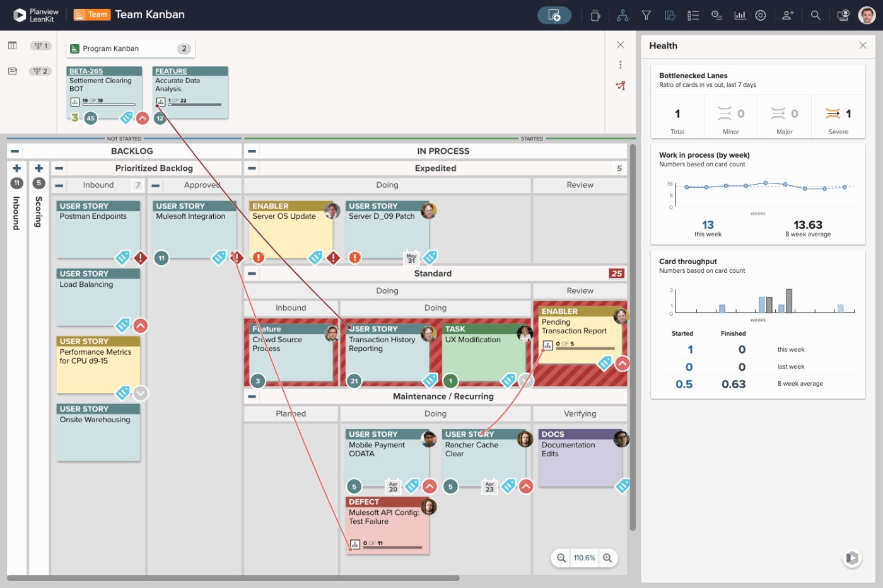Collapse the Standard lane

[x=252, y=273]
